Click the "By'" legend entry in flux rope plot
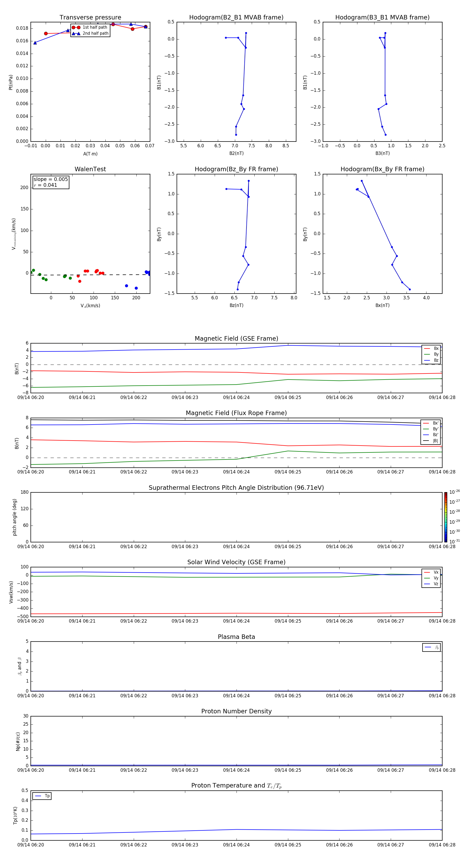The image size is (473, 868). coord(431,429)
